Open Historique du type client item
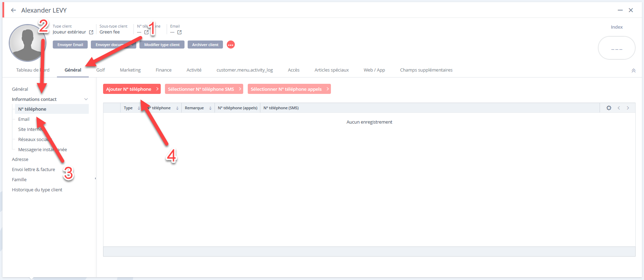The height and width of the screenshot is (280, 644). (37, 190)
